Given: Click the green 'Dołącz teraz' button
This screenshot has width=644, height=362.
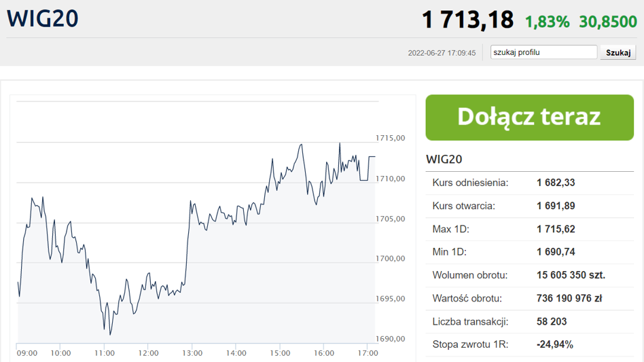Looking at the screenshot, I should 529,117.
